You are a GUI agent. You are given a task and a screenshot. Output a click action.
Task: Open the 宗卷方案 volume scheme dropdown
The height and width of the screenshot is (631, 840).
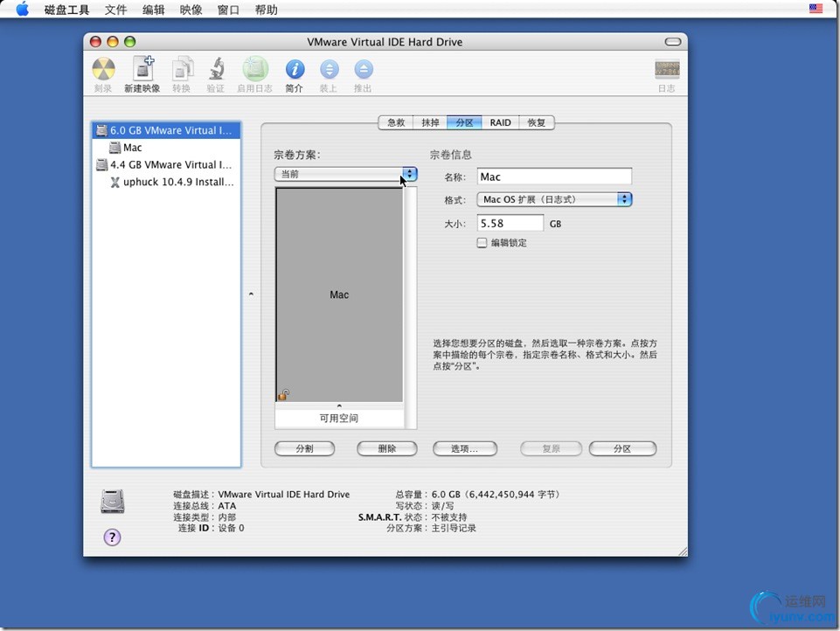[345, 174]
